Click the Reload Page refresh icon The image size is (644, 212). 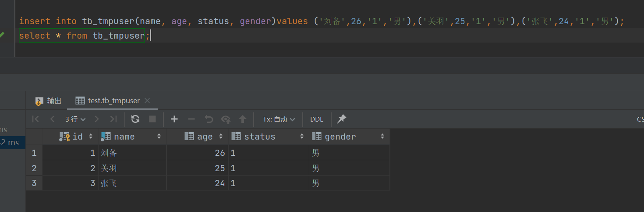135,119
